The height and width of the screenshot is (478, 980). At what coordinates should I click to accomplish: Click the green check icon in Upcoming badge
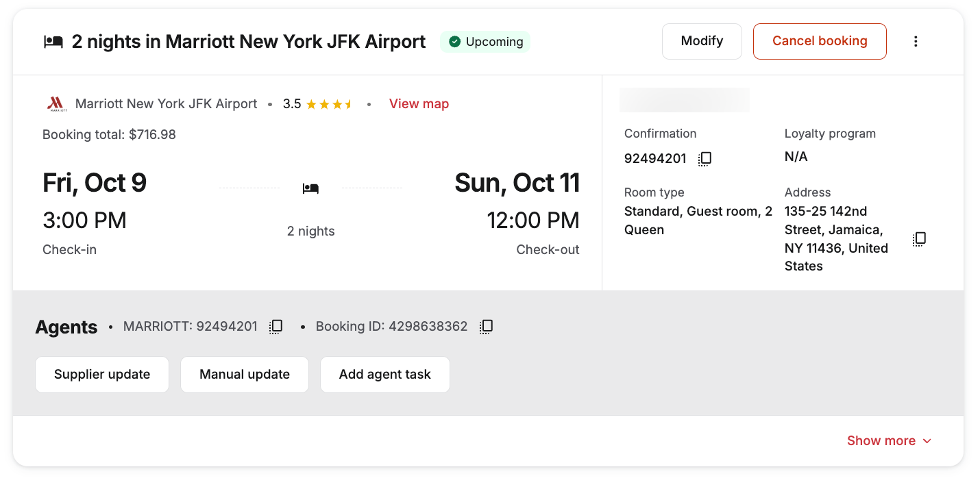pos(454,42)
